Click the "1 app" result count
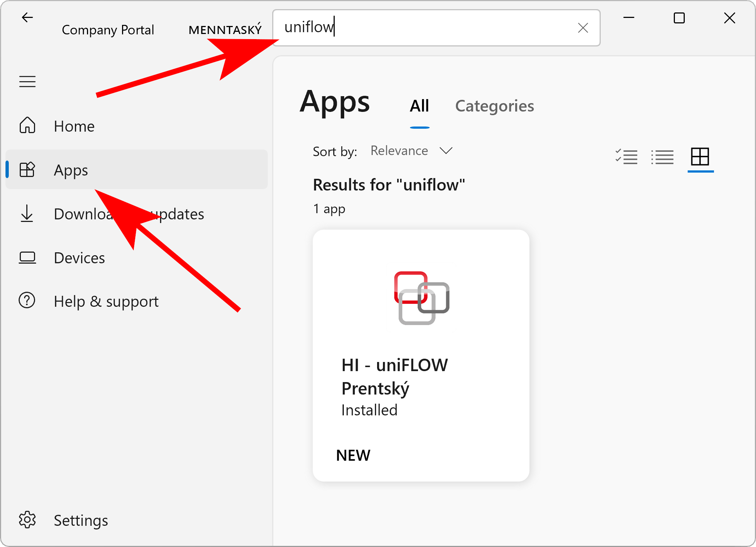This screenshot has height=547, width=756. tap(329, 209)
